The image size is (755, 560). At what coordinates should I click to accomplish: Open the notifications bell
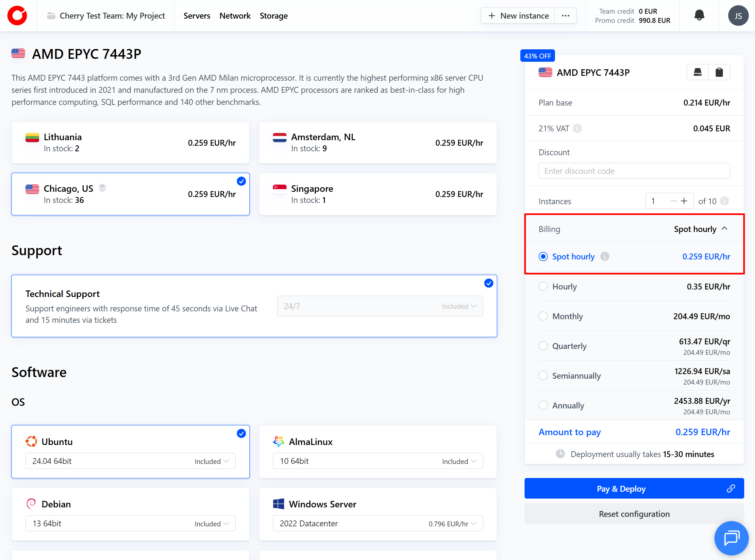tap(699, 15)
